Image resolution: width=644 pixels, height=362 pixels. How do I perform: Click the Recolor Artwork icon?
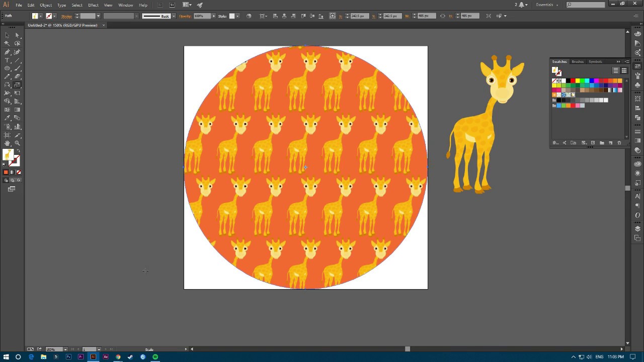coord(249,16)
